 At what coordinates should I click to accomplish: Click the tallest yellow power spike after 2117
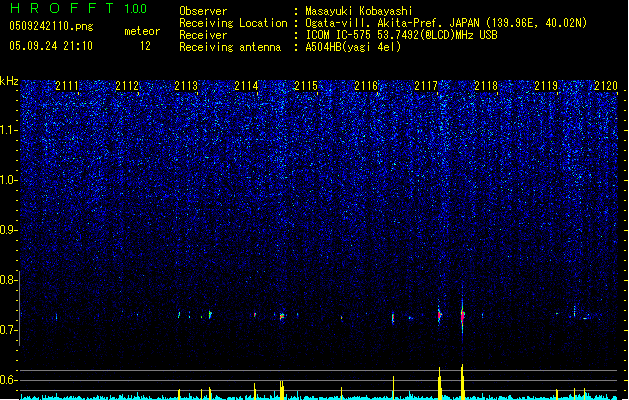pos(463,382)
